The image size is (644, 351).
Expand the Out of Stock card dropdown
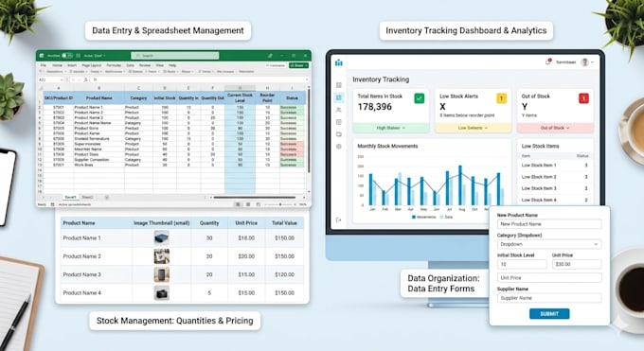coord(555,128)
